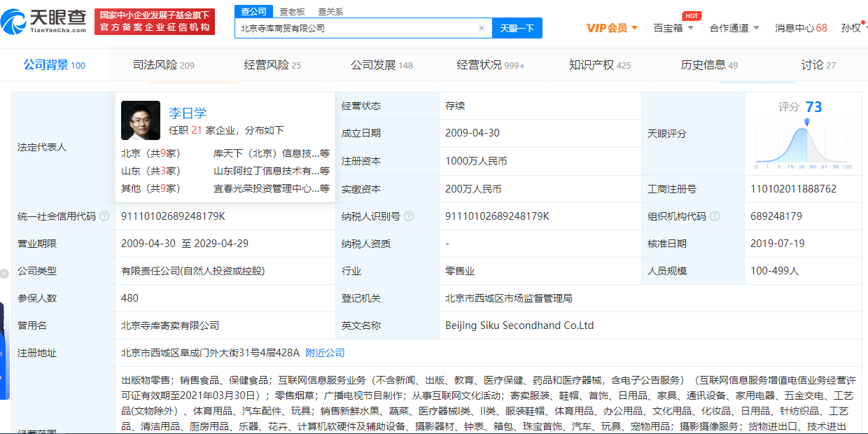Open the 讨论 section tab
868x434 pixels.
click(x=818, y=65)
